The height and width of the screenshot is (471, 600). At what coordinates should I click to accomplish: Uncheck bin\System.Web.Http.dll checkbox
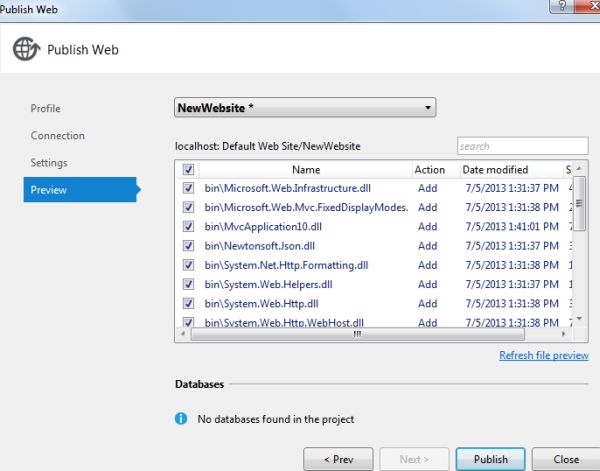[x=188, y=303]
